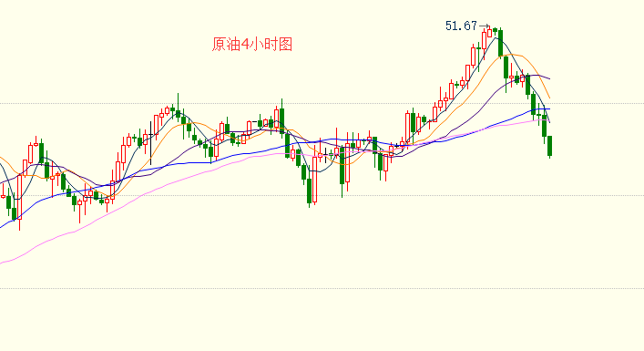Viewport: 644px width, 351px height.
Task: Select the green candle with the tallest wick in the first rally
Action: pos(178,108)
